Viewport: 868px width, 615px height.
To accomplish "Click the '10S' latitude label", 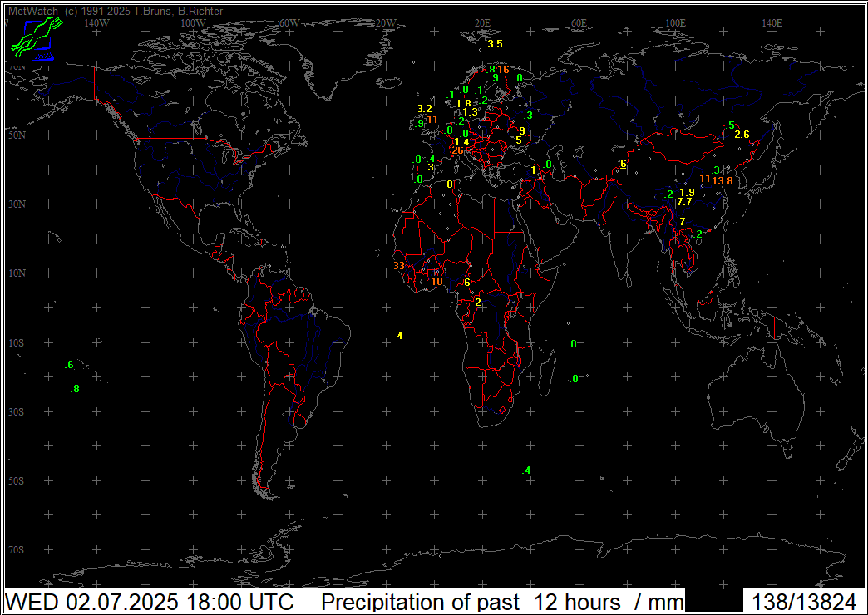I will [x=16, y=342].
